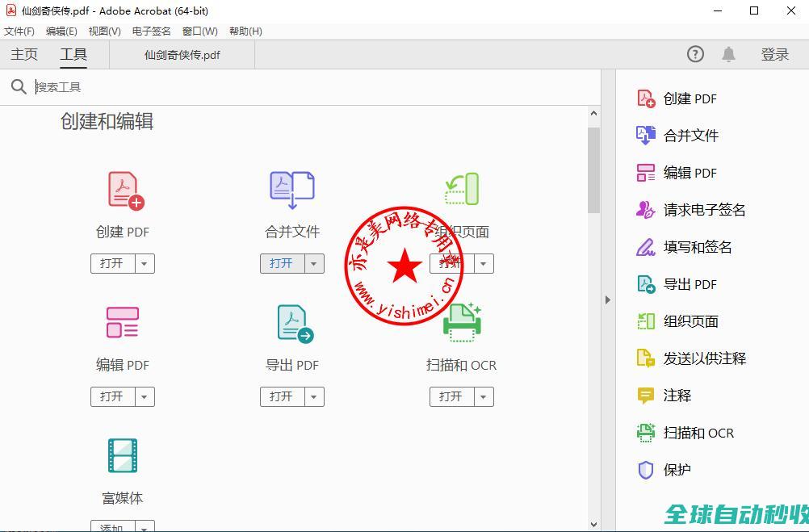Select Protect (保护) shield in sidebar
Screen dimensions: 809x532
(x=646, y=470)
